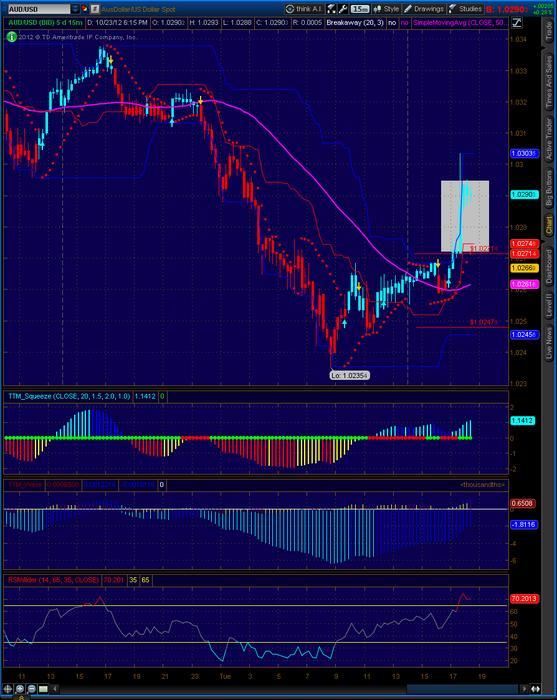Click the horizontal time scrollbar thumb
The width and height of the screenshot is (557, 700).
461,689
